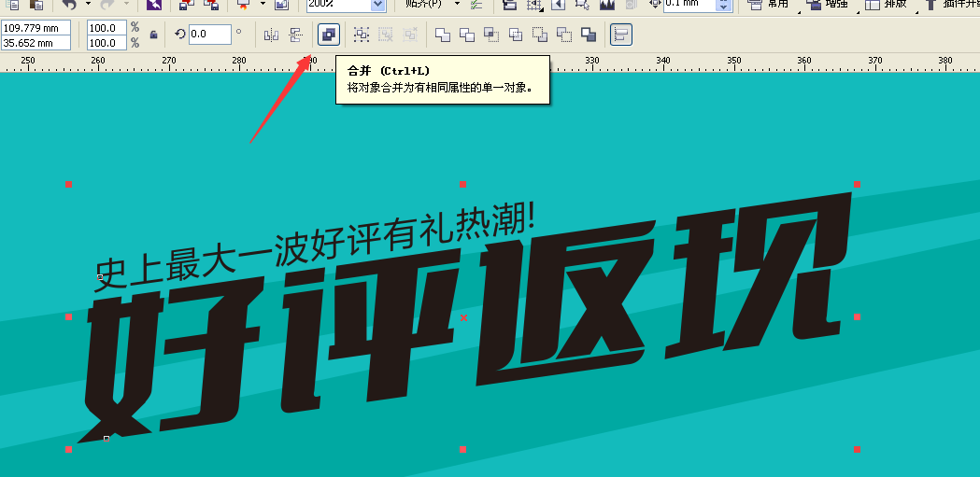Mirror the selection vertically
Screen dimensions: 980x477
coord(296,35)
